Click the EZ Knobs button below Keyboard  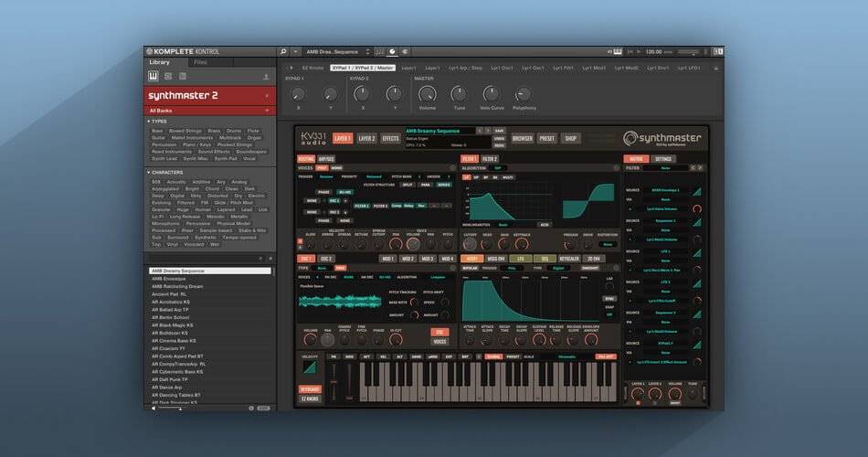[310, 399]
